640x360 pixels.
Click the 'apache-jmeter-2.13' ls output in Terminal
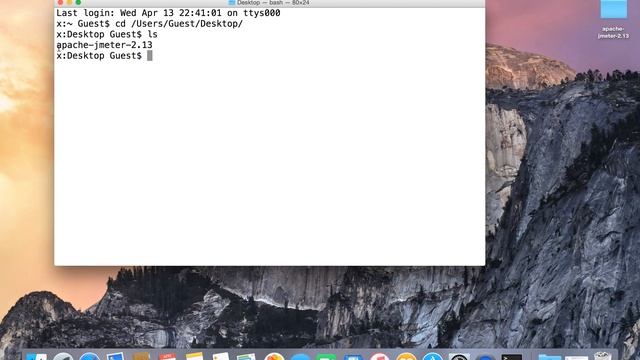pos(104,45)
